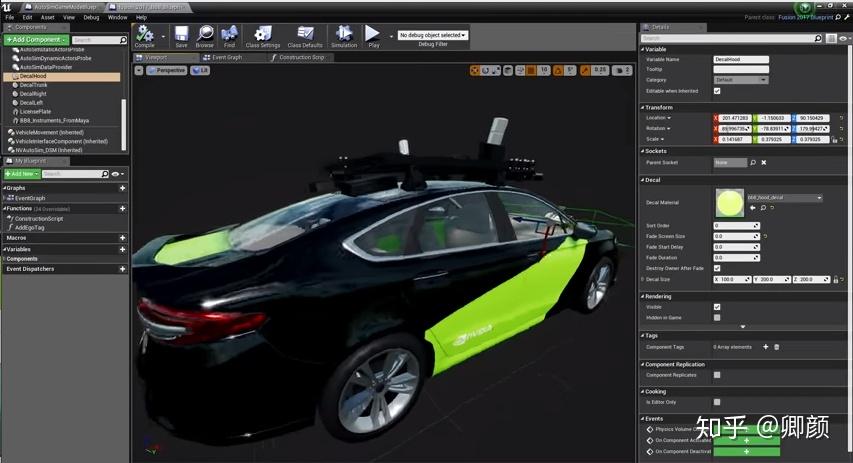The height and width of the screenshot is (463, 853).
Task: Toggle Scale lock ratio icon
Action: coord(835,140)
